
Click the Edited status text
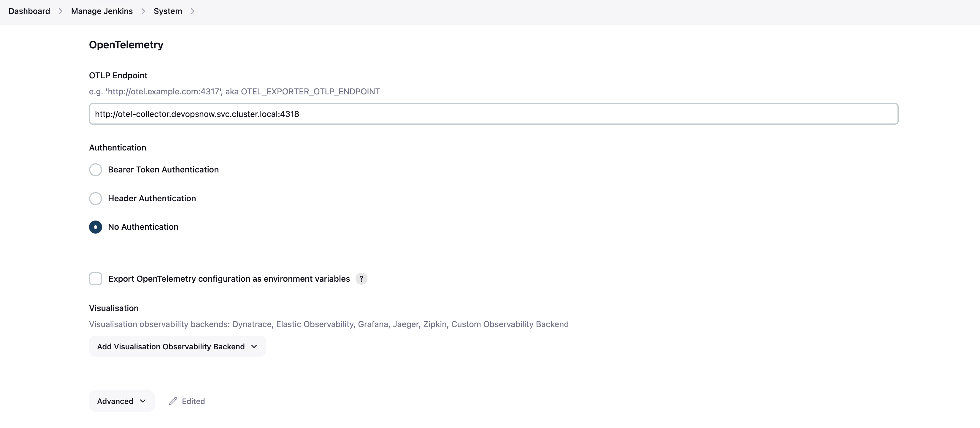[193, 401]
